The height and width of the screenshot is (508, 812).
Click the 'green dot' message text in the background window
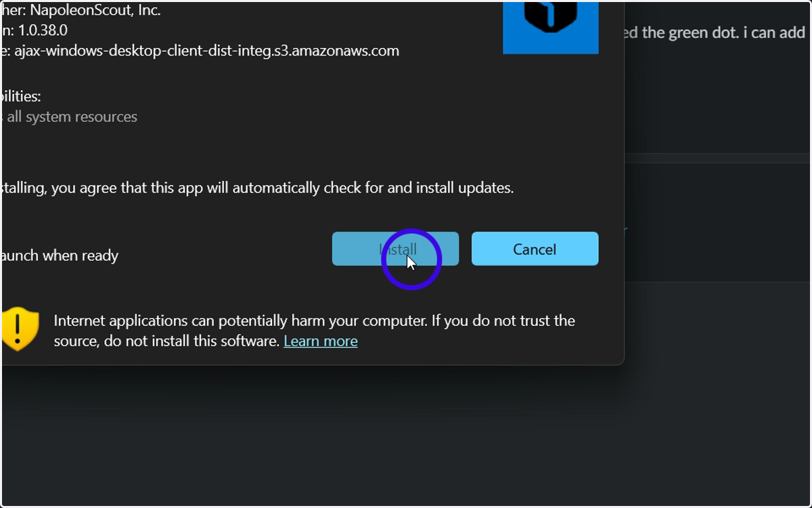click(714, 33)
